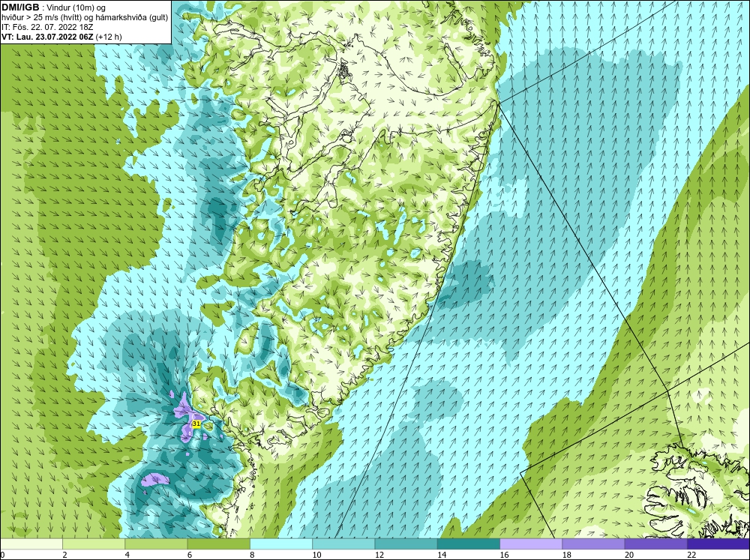Click the yellow 31 max gust label

[196, 424]
